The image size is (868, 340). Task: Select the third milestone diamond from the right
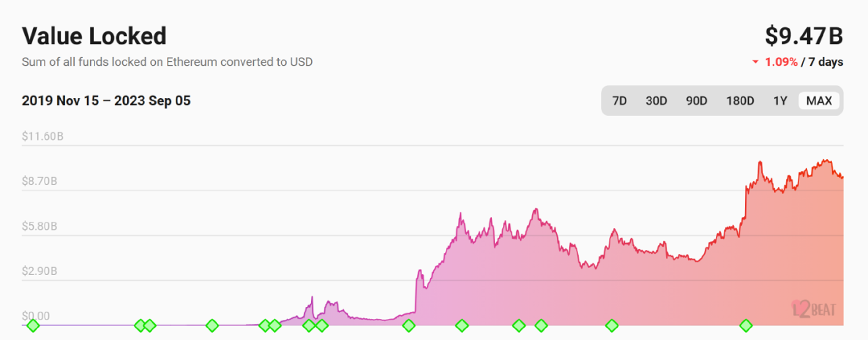click(x=541, y=326)
